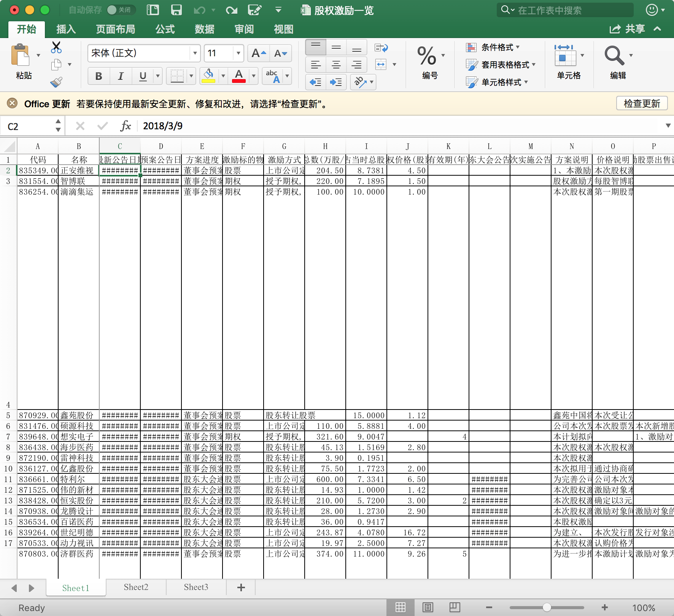674x616 pixels.
Task: Increase font size with large A icon
Action: [259, 53]
